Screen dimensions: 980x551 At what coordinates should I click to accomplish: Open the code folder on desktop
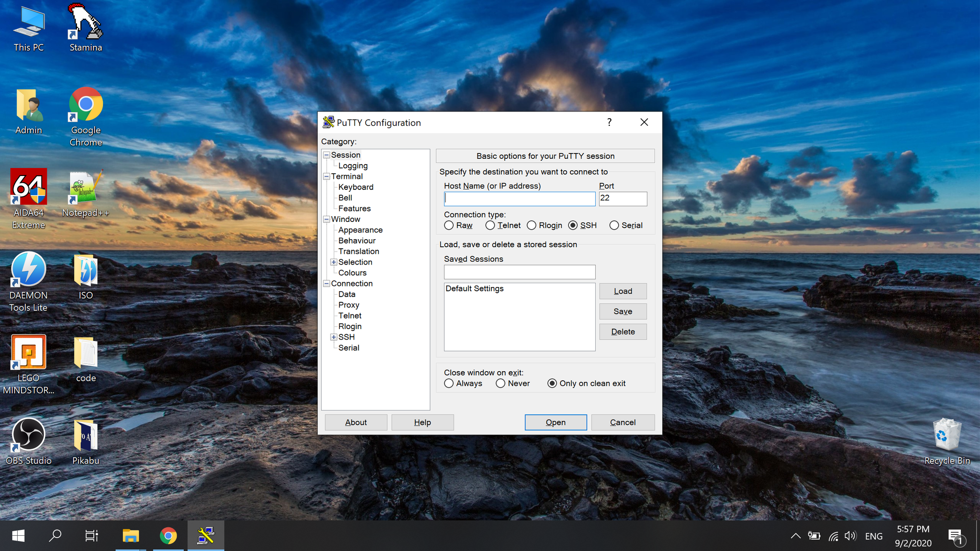point(86,360)
